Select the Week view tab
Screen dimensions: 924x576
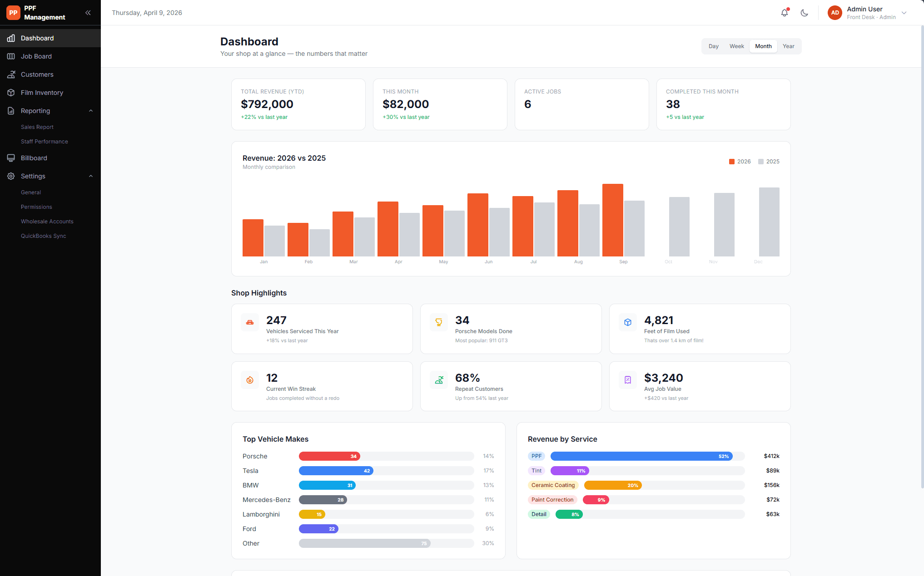736,46
